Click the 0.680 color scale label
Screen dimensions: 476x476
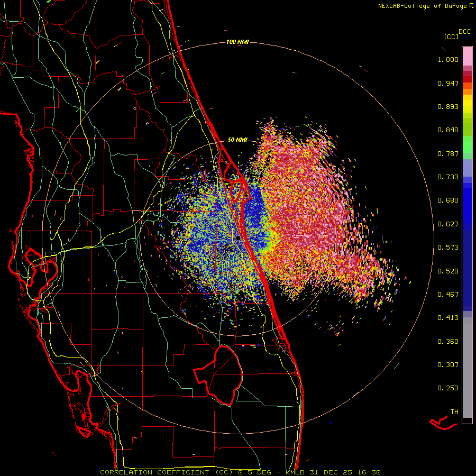pos(448,200)
